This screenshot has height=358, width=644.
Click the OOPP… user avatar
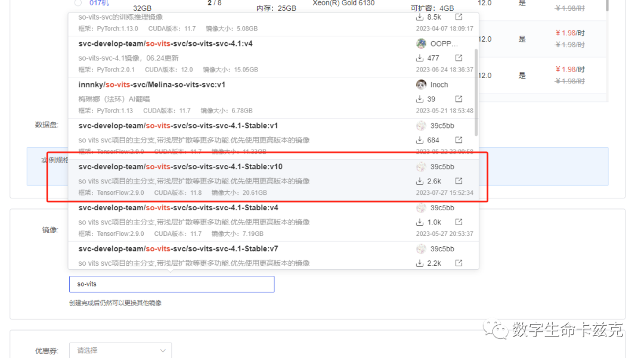pos(421,43)
